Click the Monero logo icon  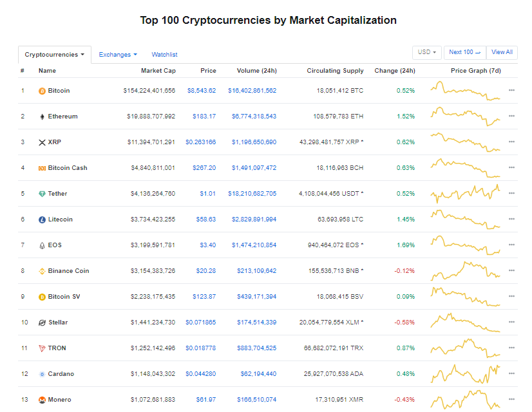(x=42, y=400)
